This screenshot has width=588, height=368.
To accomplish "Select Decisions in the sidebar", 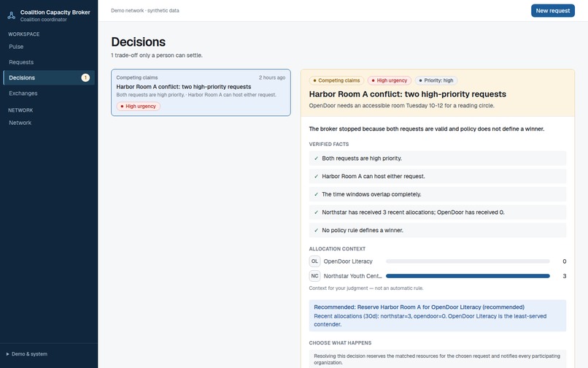I will tap(49, 77).
